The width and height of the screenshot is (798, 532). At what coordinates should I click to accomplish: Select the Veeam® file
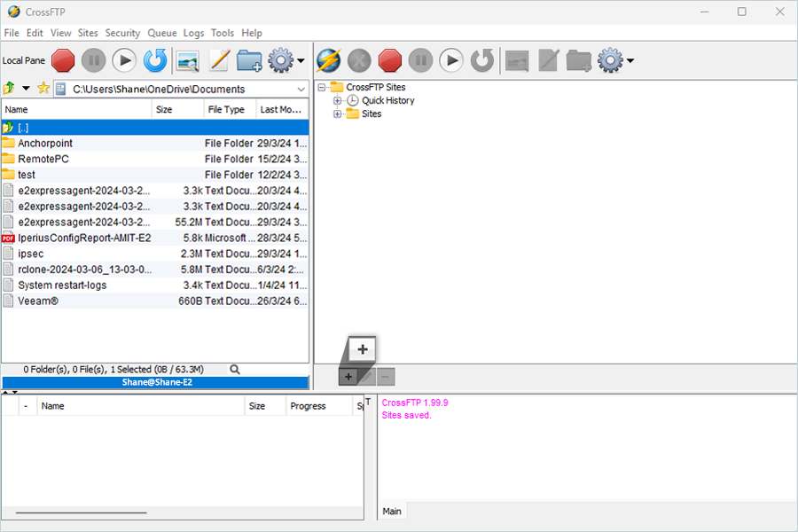[155, 301]
